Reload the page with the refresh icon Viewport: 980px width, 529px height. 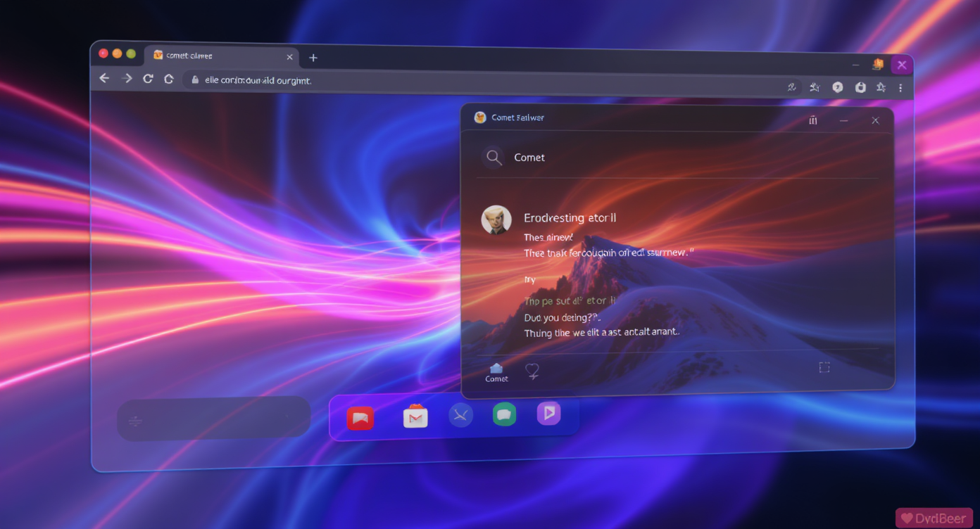tap(148, 79)
